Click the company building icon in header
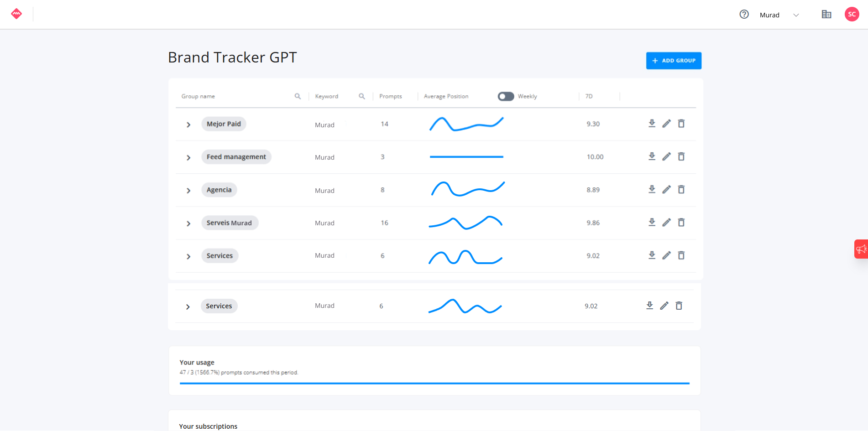868x431 pixels. click(x=826, y=15)
